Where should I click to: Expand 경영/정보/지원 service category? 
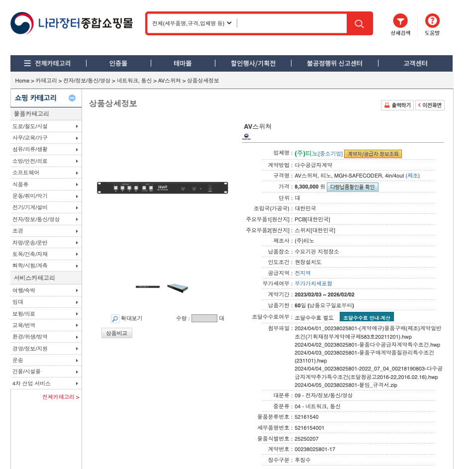(46, 349)
